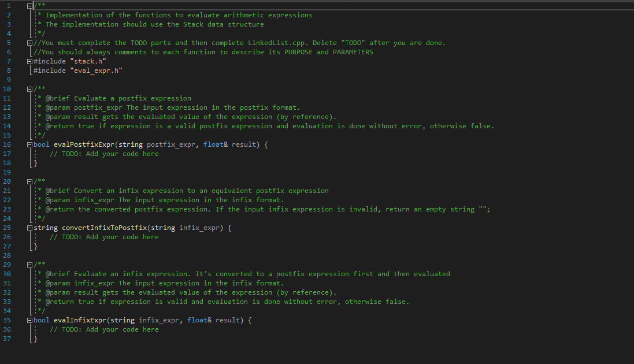The width and height of the screenshot is (634, 364).
Task: Click the postfix_expr parameter on line 16
Action: pos(171,144)
